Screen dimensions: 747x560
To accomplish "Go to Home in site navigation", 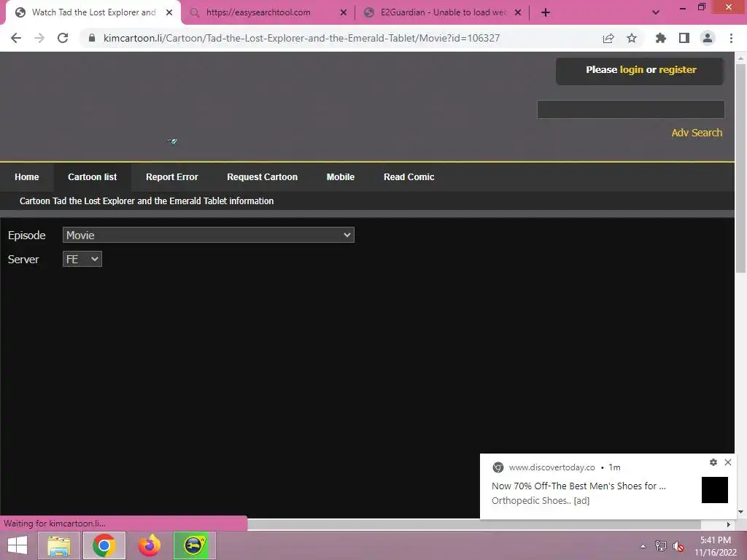I will click(x=27, y=176).
